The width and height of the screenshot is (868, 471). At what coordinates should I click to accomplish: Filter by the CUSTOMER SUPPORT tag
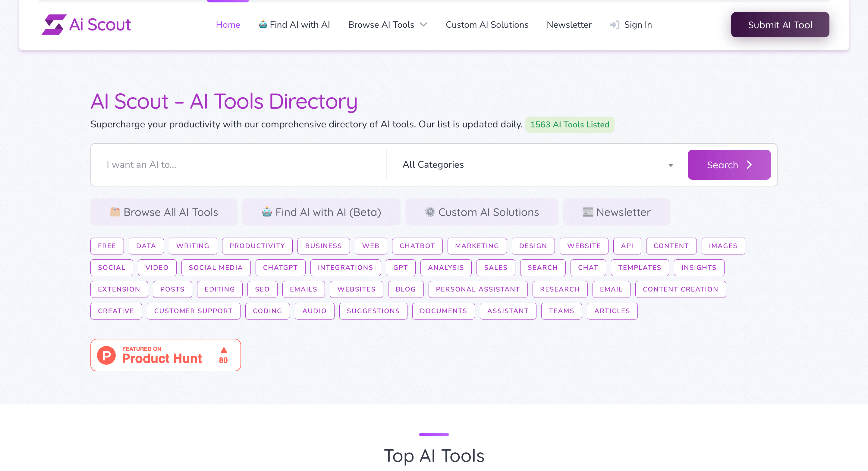193,311
